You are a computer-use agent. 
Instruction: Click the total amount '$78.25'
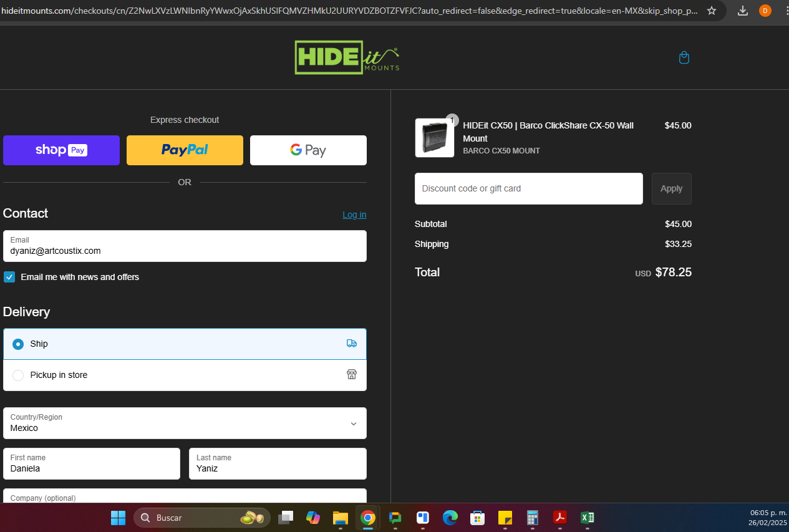[674, 272]
